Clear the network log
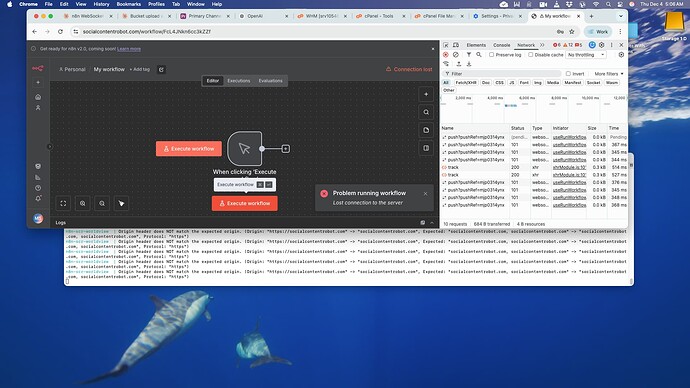690x388 pixels. point(456,55)
